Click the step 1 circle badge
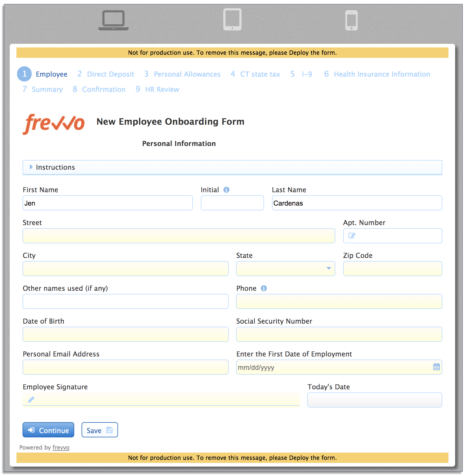Screen dimensions: 467x476 [x=24, y=74]
